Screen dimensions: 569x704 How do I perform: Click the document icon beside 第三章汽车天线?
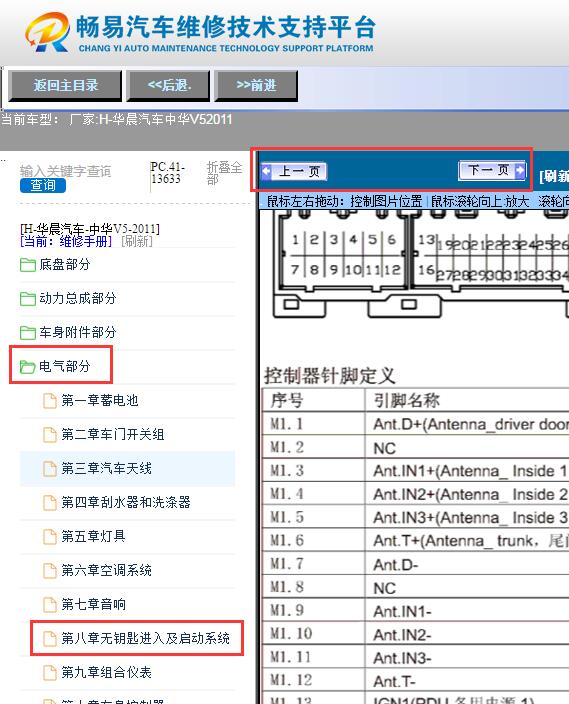click(x=49, y=469)
